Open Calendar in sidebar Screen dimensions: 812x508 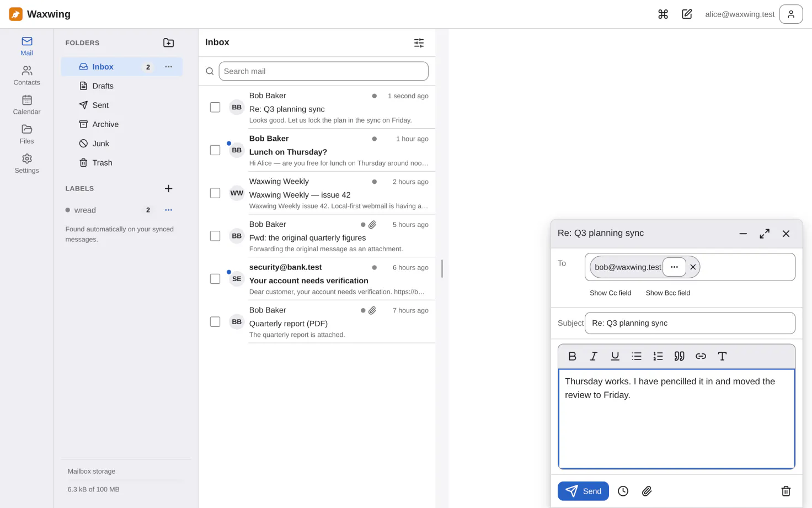pyautogui.click(x=26, y=105)
